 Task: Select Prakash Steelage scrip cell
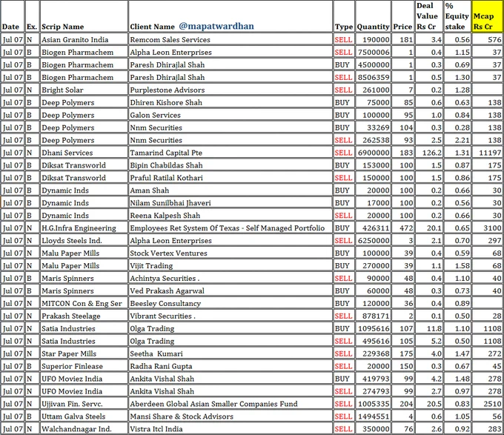84,316
